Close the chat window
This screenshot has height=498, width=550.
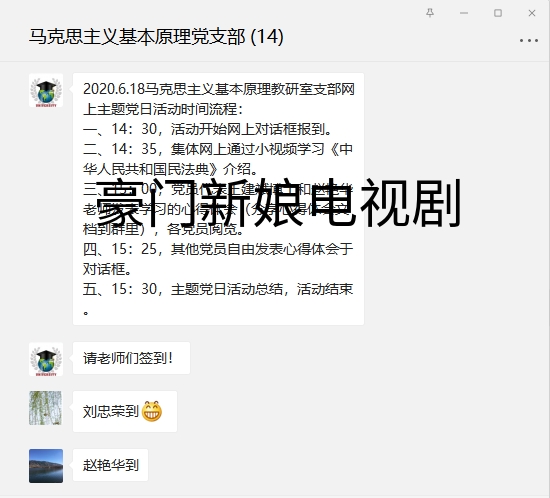point(532,13)
